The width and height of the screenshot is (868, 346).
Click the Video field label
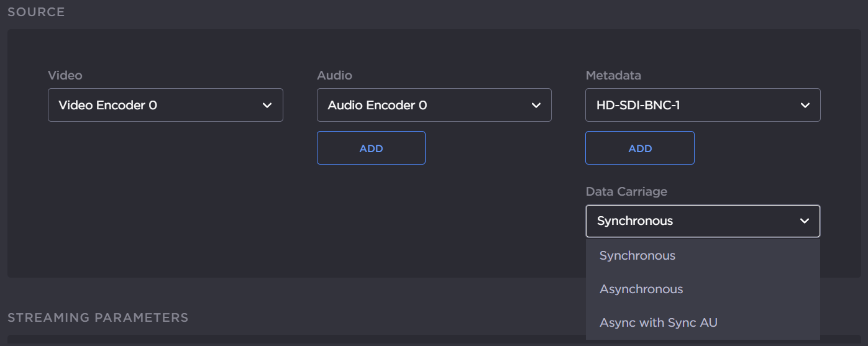(x=65, y=75)
